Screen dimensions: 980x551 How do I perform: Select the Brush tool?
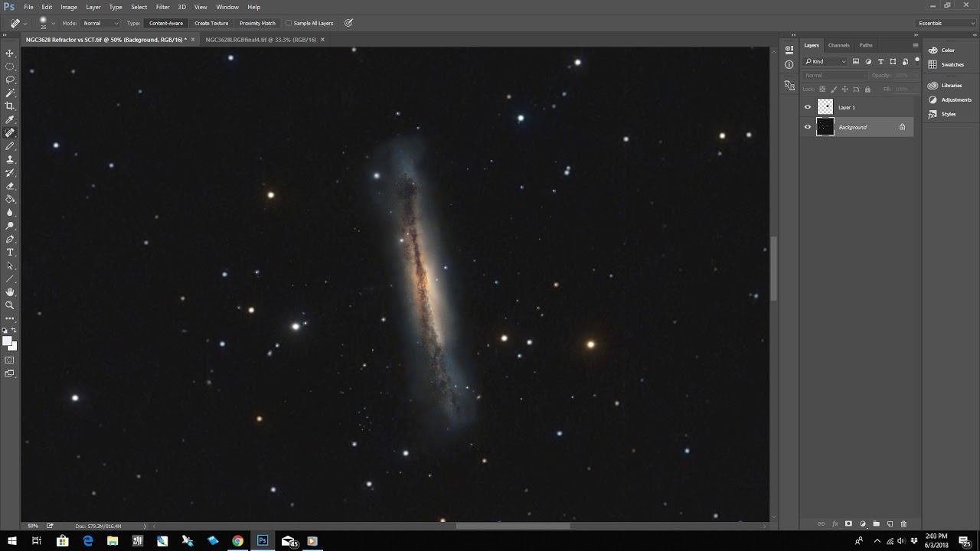click(x=10, y=146)
